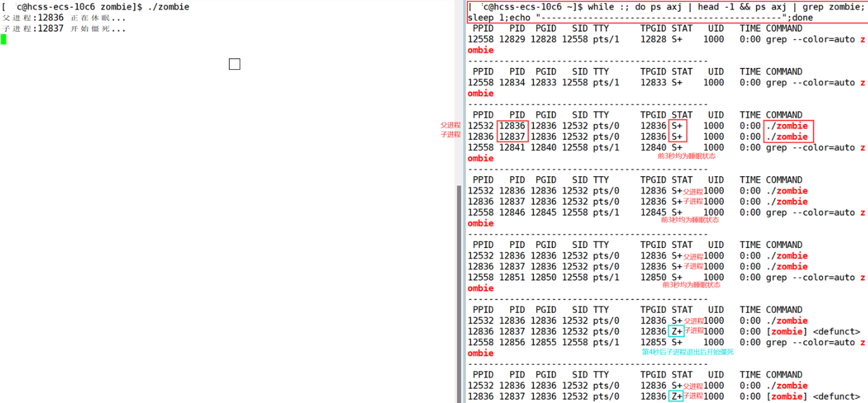This screenshot has width=868, height=403.
Task: Click PID value 12851
Action: coord(512,277)
